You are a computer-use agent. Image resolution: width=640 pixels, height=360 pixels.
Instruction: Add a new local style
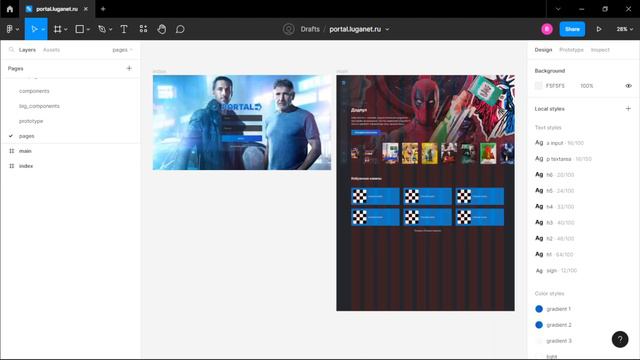[628, 109]
